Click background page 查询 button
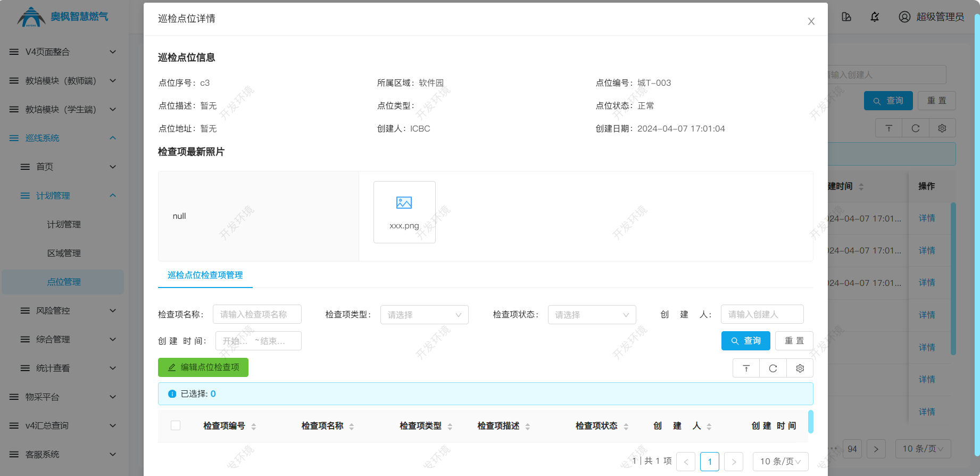 (888, 101)
